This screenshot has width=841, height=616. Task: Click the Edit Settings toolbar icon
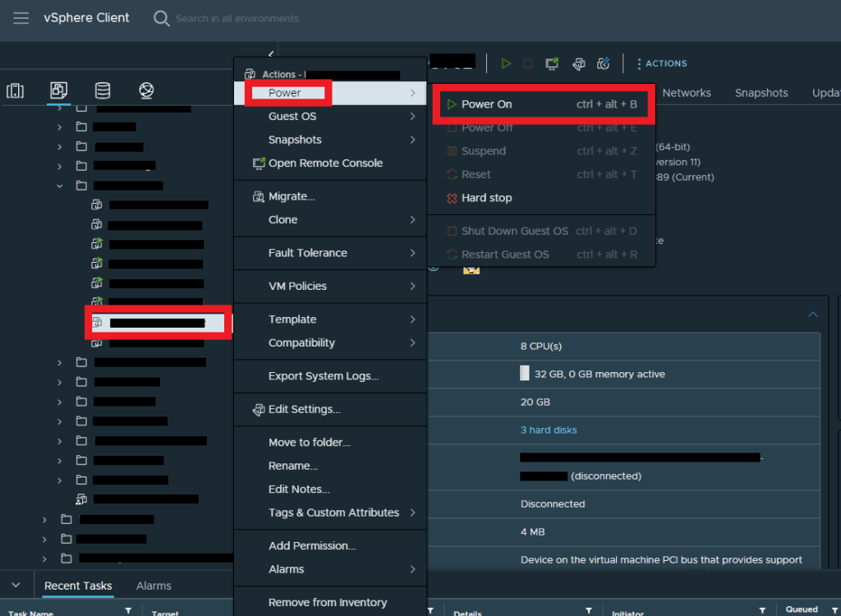(579, 63)
